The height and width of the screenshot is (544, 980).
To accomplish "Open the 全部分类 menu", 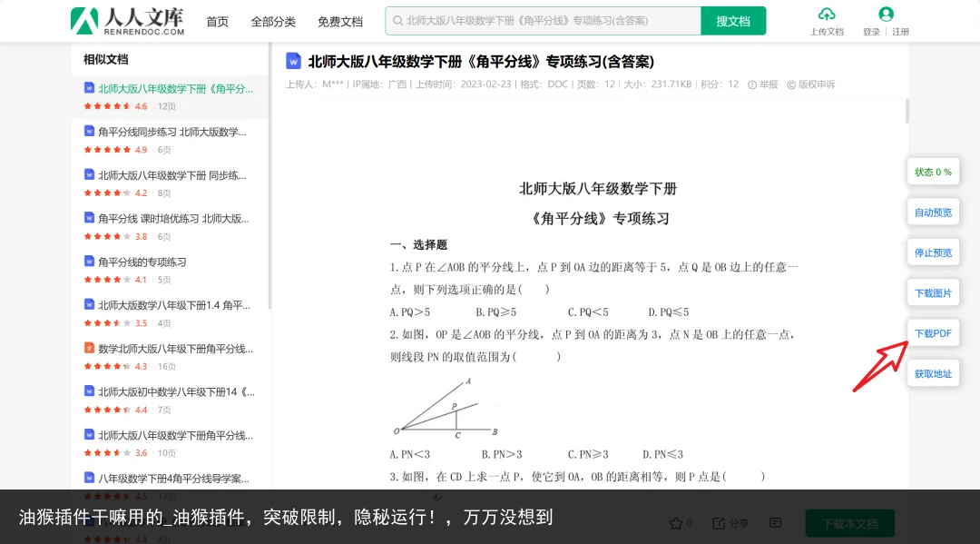I will [272, 22].
